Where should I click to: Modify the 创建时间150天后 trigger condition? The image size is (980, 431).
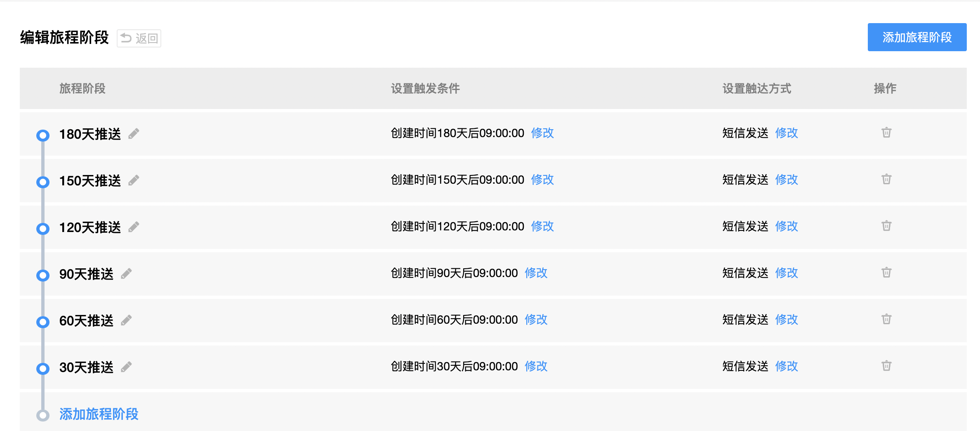click(542, 180)
